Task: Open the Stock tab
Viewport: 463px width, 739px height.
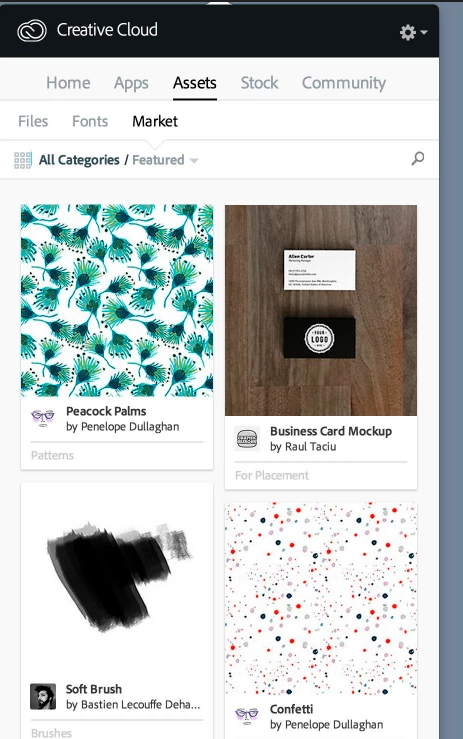Action: click(x=259, y=83)
